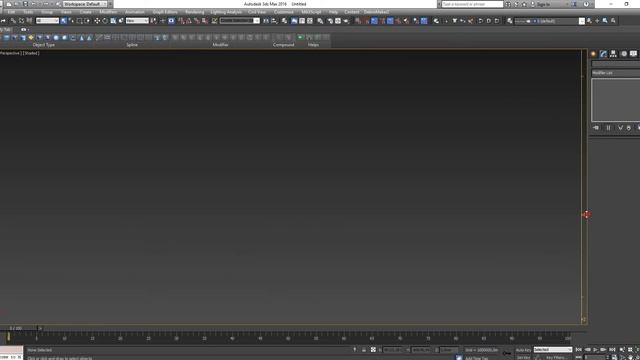Toggle Key Mode next to playback controls
The image size is (640, 360).
[579, 358]
